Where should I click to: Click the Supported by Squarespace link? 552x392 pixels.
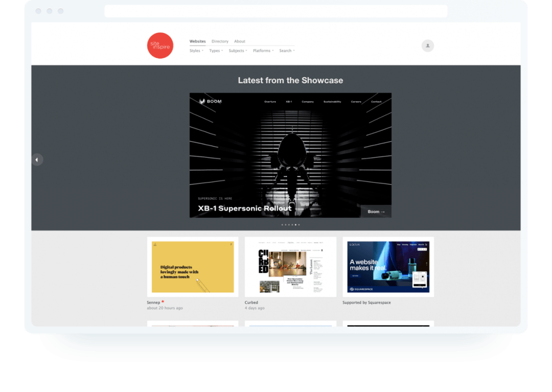pyautogui.click(x=366, y=302)
